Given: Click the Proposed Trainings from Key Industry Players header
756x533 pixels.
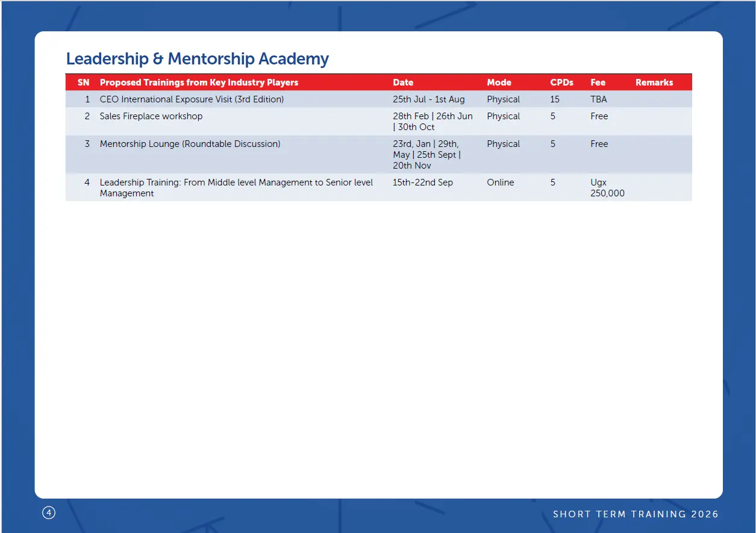Looking at the screenshot, I should pyautogui.click(x=199, y=83).
